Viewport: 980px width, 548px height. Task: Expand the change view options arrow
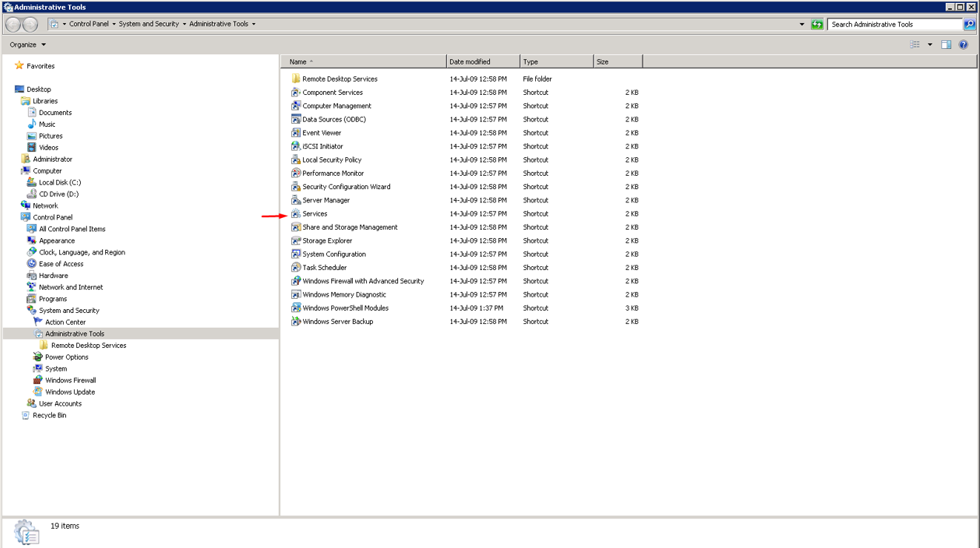pyautogui.click(x=930, y=44)
